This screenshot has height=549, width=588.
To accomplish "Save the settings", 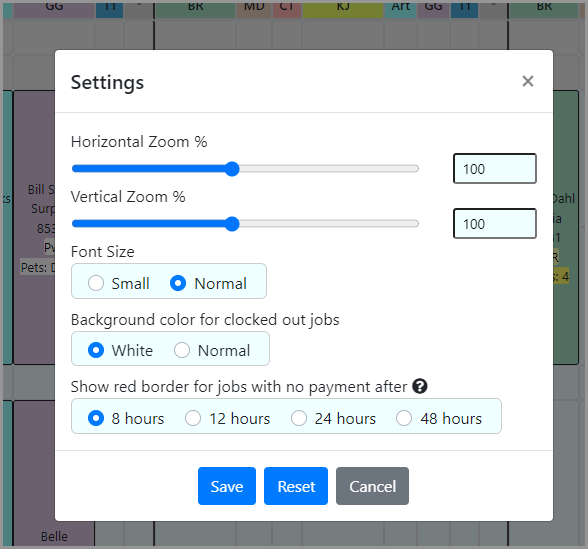I will 227,486.
